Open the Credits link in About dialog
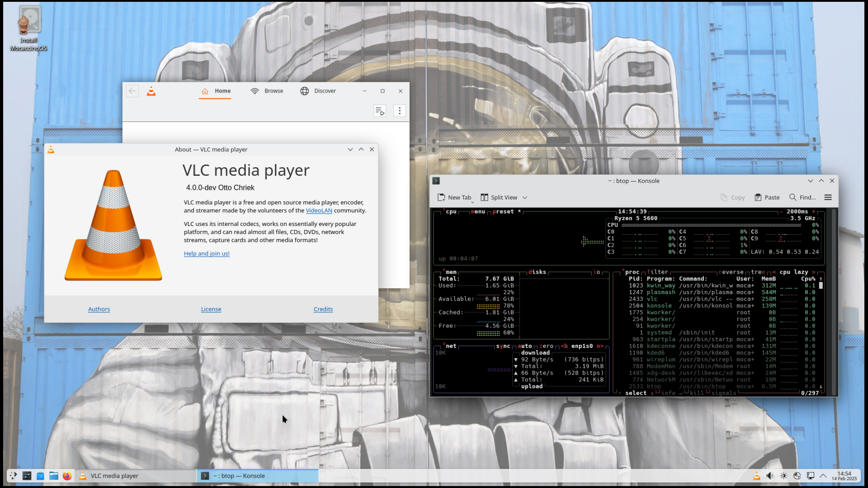 point(323,309)
